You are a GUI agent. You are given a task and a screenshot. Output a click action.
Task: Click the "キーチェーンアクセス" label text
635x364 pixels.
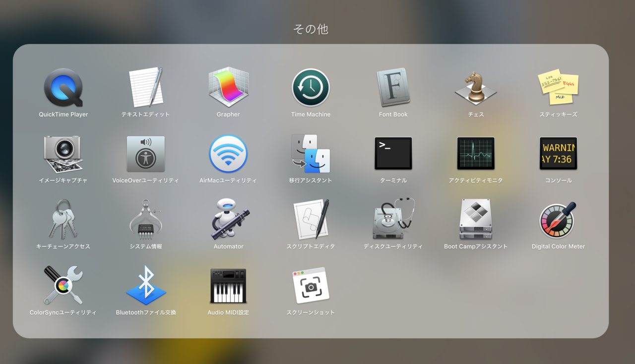(63, 246)
